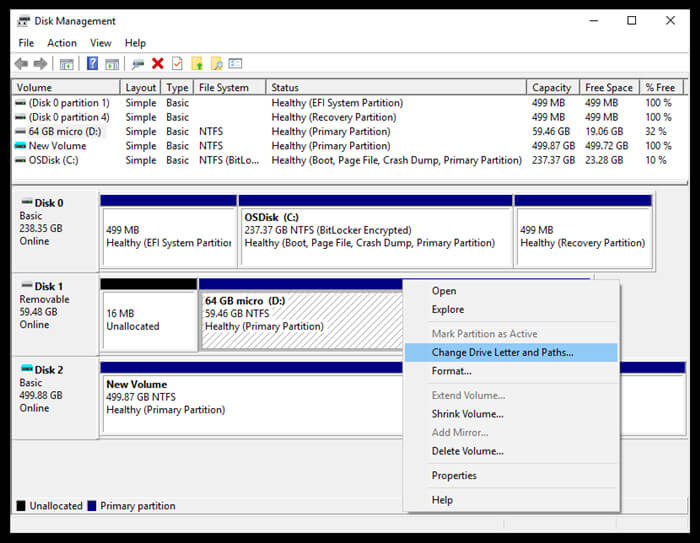
Task: Select Change Drive Letter and Paths…
Action: 512,352
